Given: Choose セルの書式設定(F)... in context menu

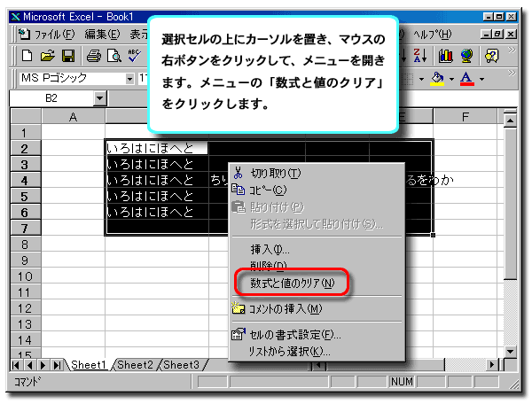Looking at the screenshot, I should [317, 335].
